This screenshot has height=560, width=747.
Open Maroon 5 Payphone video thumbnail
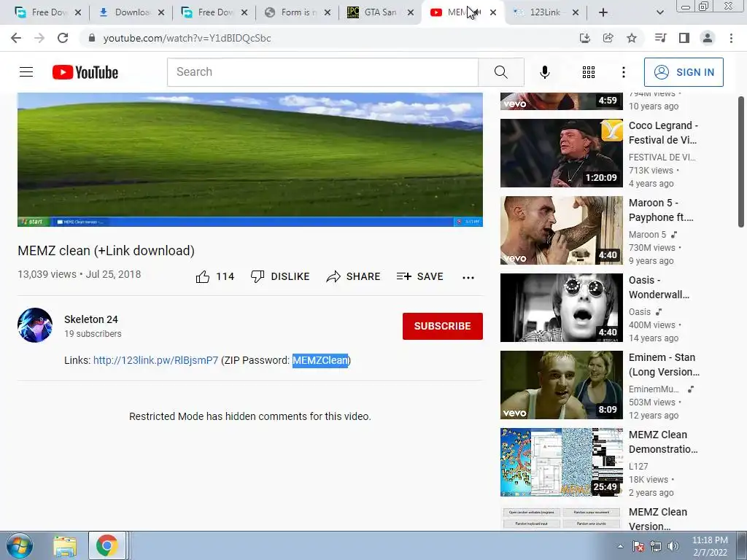(561, 230)
